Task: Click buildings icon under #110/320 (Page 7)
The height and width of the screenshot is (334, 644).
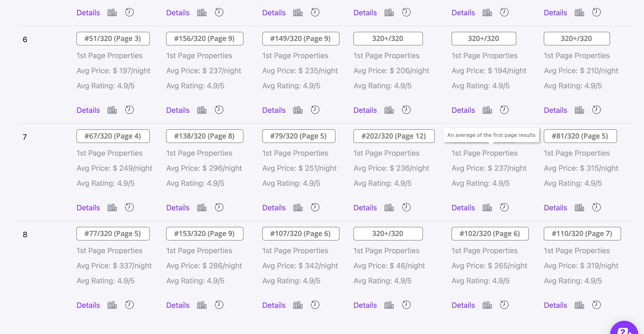Action: click(x=579, y=305)
